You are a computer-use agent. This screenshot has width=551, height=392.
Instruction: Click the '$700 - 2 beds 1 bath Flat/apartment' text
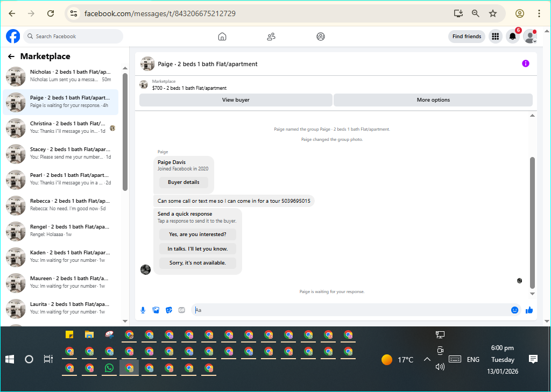pos(189,88)
